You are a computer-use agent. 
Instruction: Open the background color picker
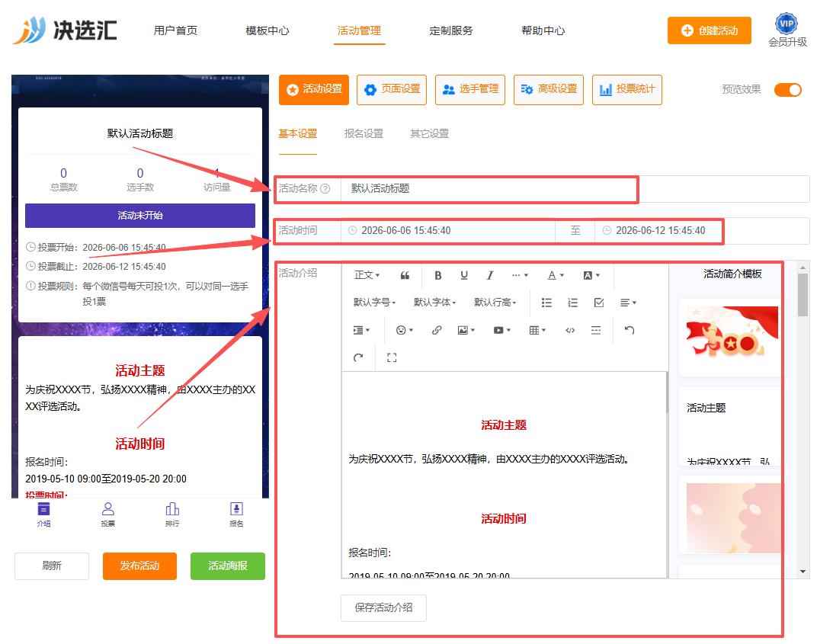pos(591,275)
